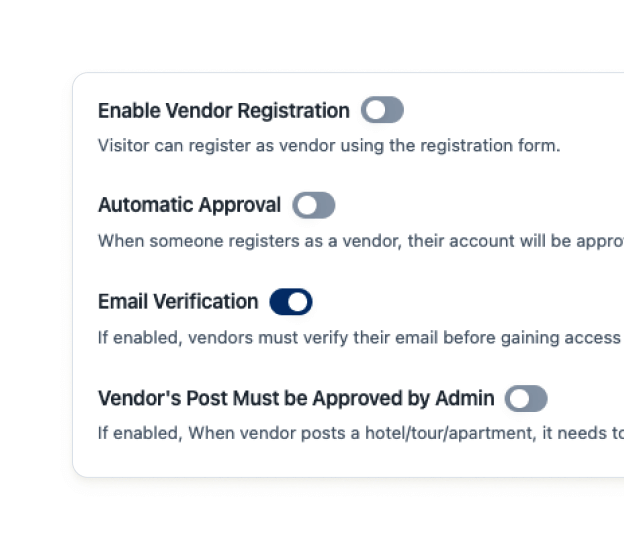Select the Email Verification heading
The image size is (624, 550).
point(178,301)
